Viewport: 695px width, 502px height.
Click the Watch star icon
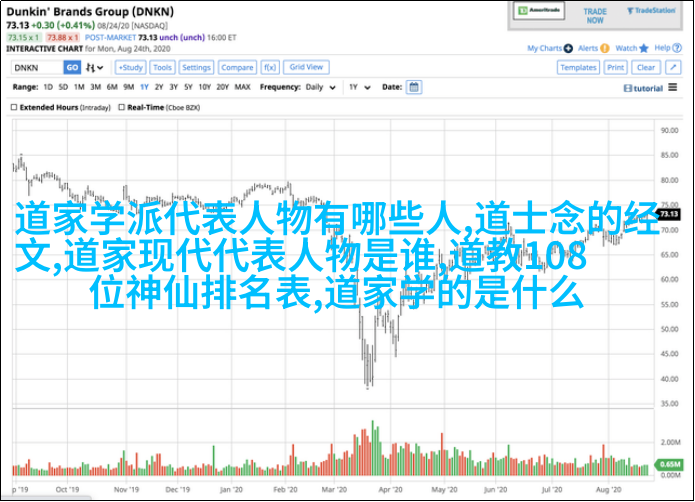(644, 48)
